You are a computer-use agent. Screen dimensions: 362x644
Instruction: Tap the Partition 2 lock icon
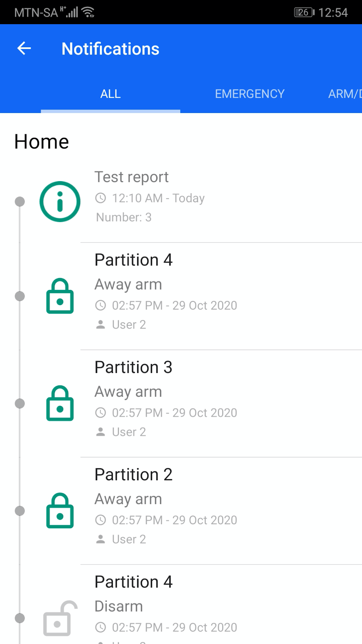point(60,510)
